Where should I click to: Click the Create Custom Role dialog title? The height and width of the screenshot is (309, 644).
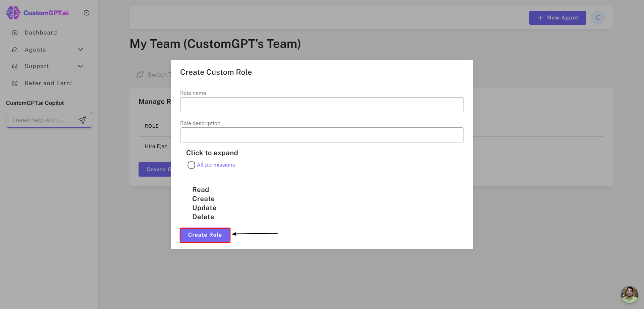pos(216,72)
